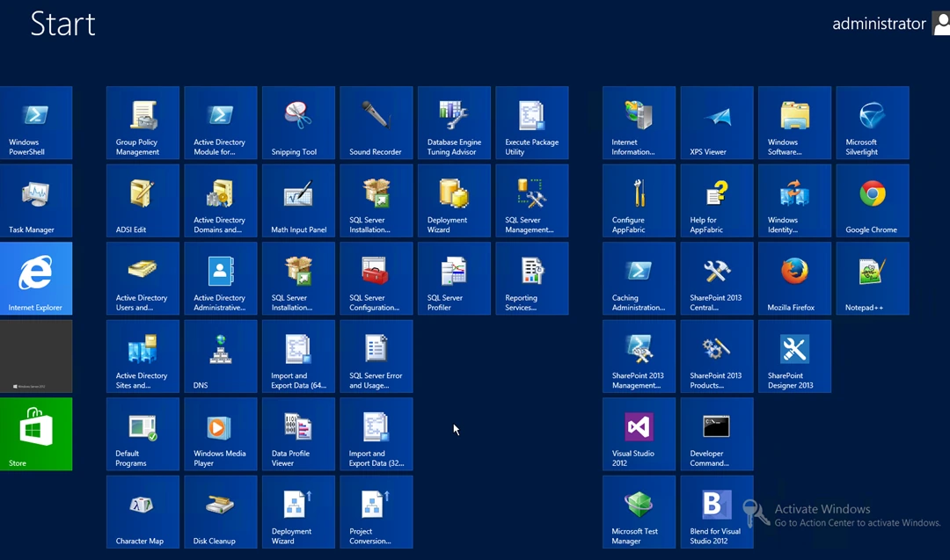Open the green Store tile
The width and height of the screenshot is (950, 560).
click(x=36, y=434)
